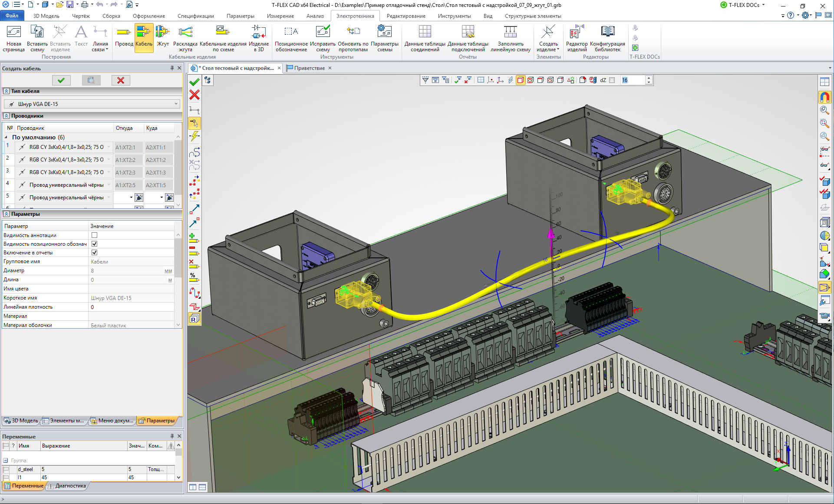Screen dimensions: 834x504
Task: Open the 3D Модель ribbon tab
Action: pyautogui.click(x=46, y=16)
